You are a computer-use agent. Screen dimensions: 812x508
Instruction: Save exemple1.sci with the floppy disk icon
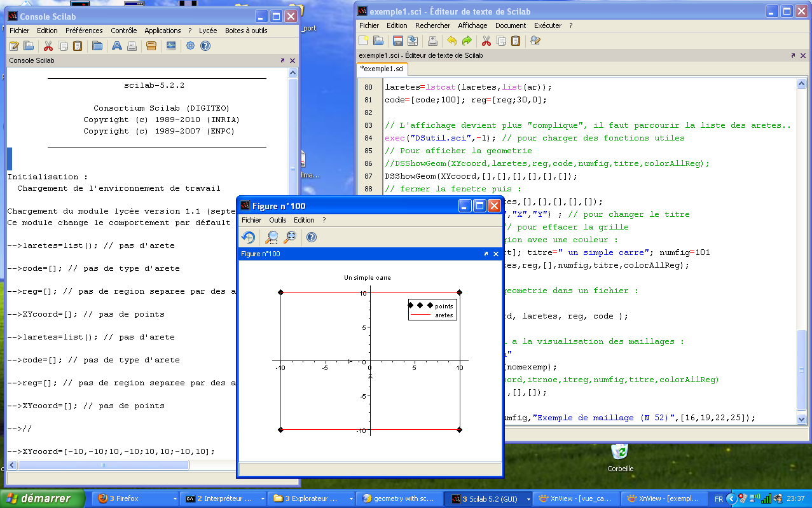click(398, 41)
